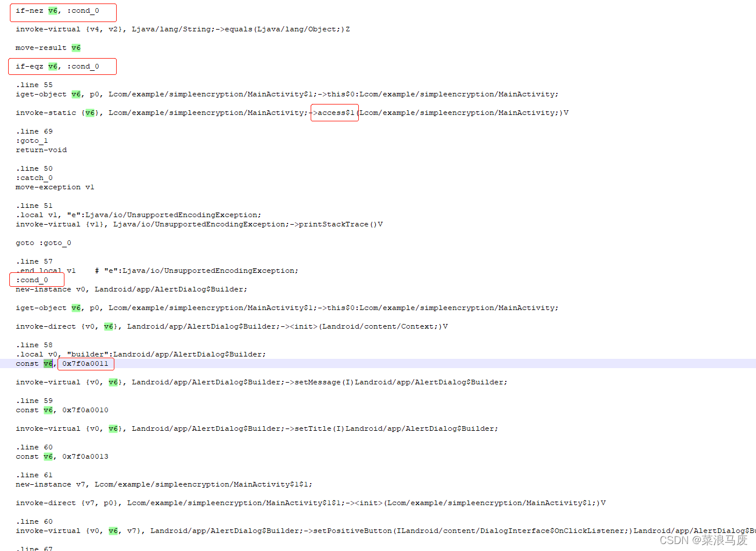Select the String equals invoke-virtual line
Screen dimensions: 756x551
pos(183,29)
